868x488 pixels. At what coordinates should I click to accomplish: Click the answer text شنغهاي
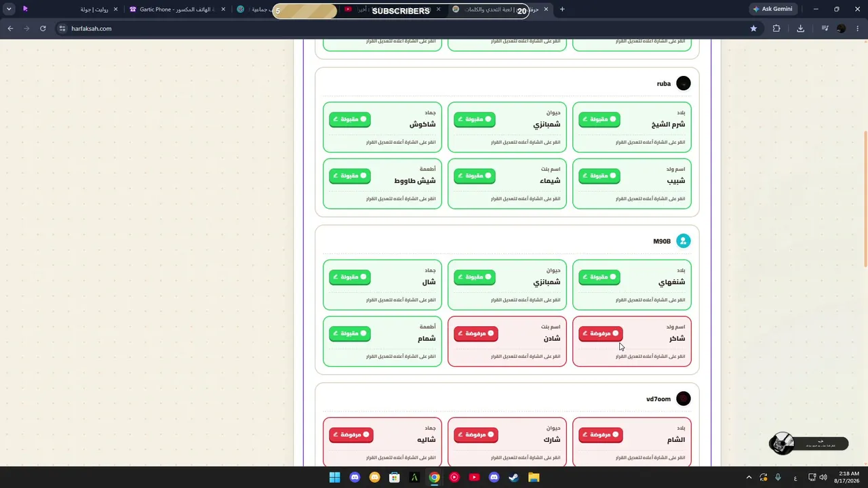672,282
